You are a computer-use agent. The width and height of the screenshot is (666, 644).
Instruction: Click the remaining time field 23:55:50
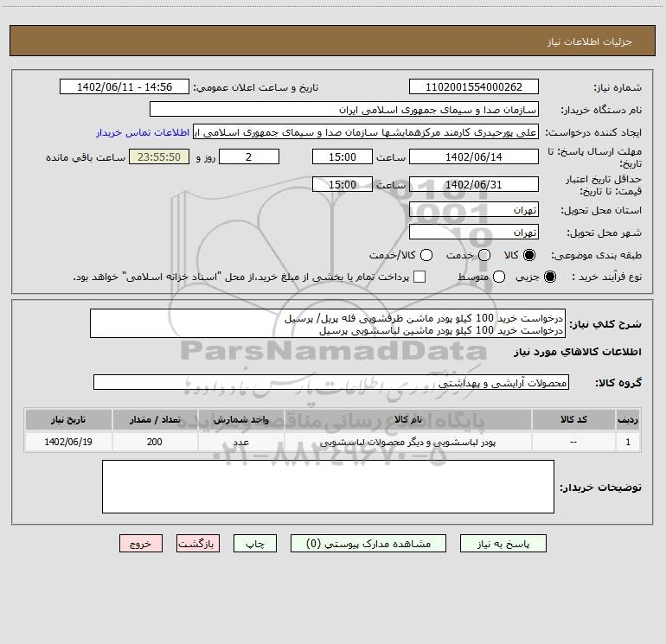tap(159, 156)
